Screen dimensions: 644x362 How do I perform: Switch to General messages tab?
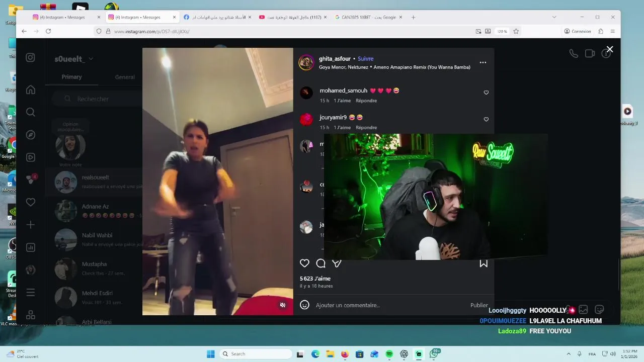125,77
